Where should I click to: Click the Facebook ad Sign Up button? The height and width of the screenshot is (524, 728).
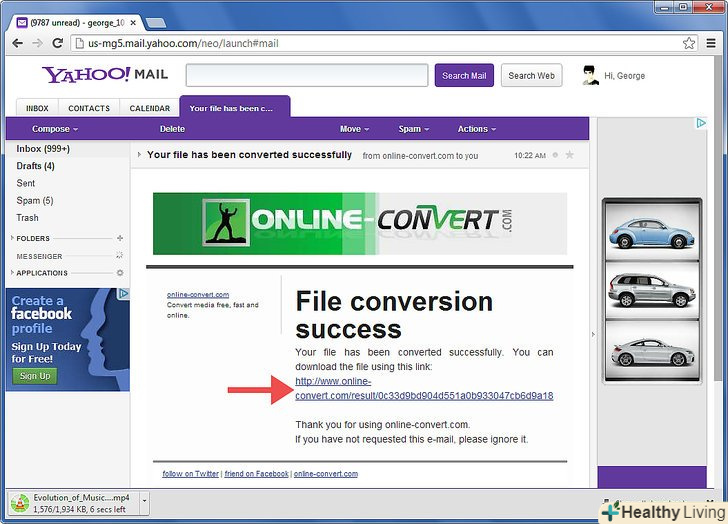pos(35,376)
